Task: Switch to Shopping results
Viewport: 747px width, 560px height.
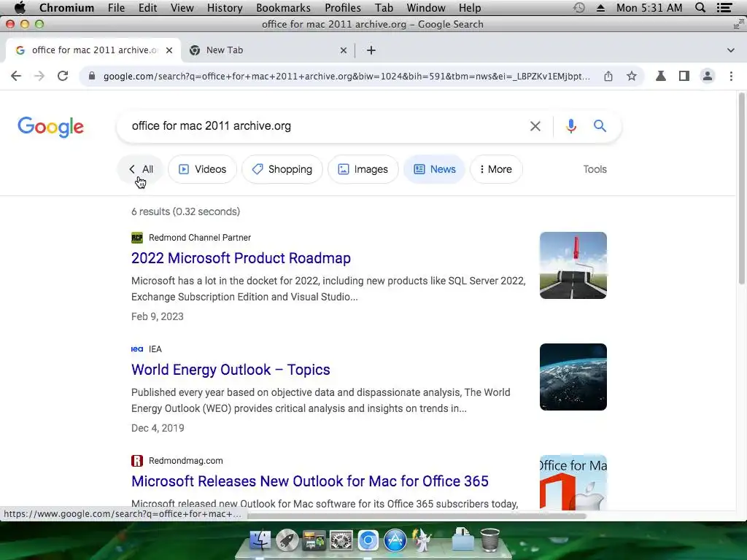Action: pos(282,169)
